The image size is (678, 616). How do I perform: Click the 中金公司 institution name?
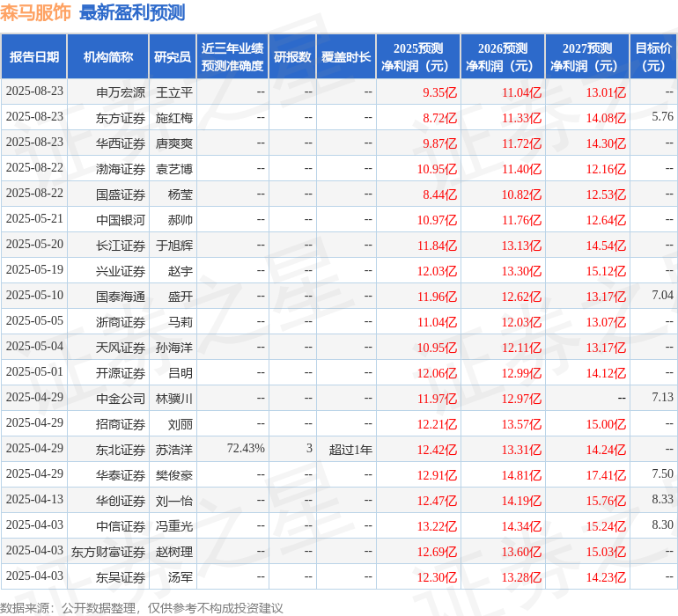[x=121, y=399]
